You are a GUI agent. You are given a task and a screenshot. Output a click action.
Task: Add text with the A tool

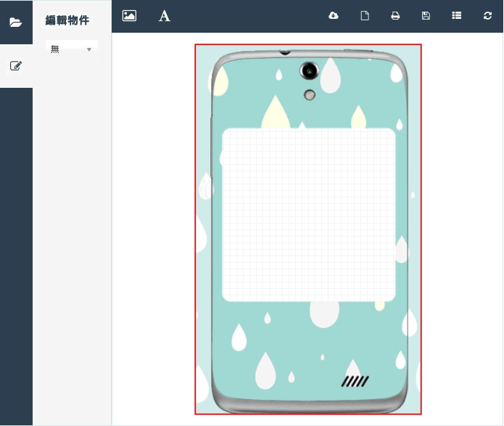pyautogui.click(x=164, y=16)
